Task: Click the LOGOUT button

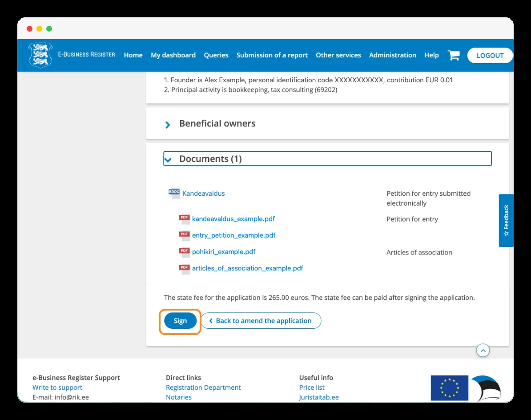Action: click(490, 56)
